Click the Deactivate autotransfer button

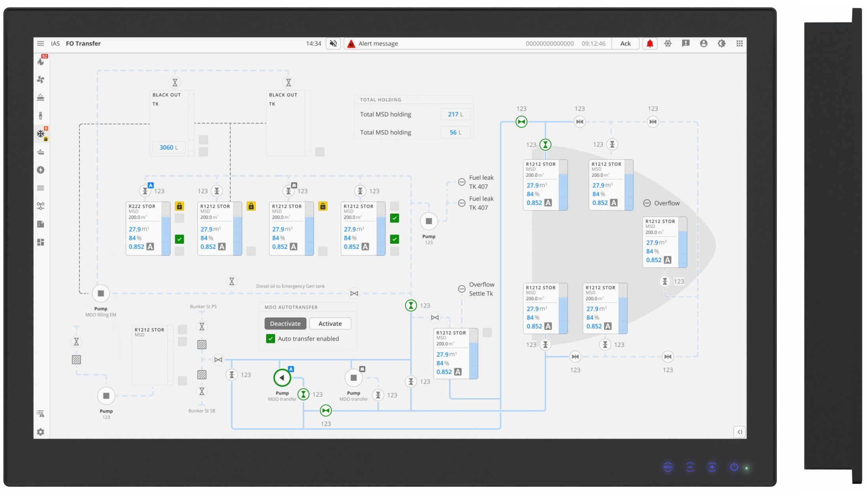point(285,323)
